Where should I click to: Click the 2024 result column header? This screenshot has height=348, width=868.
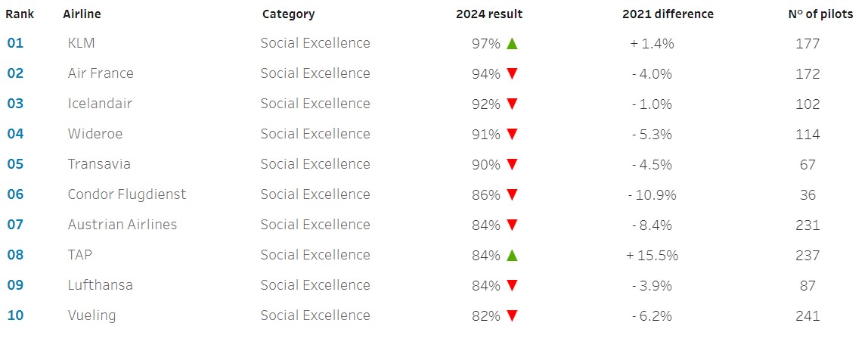tap(489, 14)
